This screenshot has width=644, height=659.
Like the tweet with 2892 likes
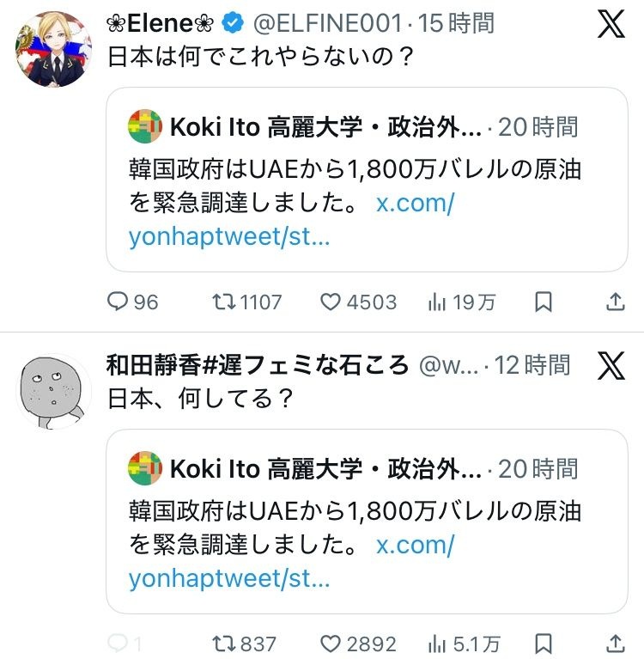[331, 643]
